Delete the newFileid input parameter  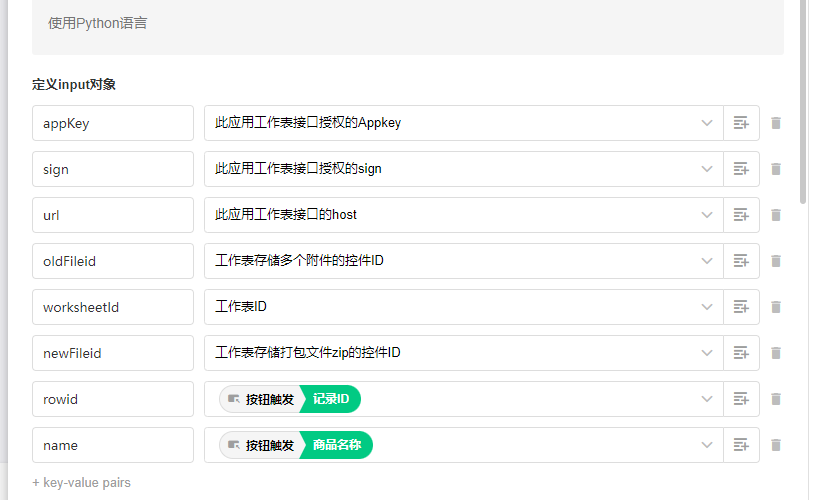click(x=776, y=353)
